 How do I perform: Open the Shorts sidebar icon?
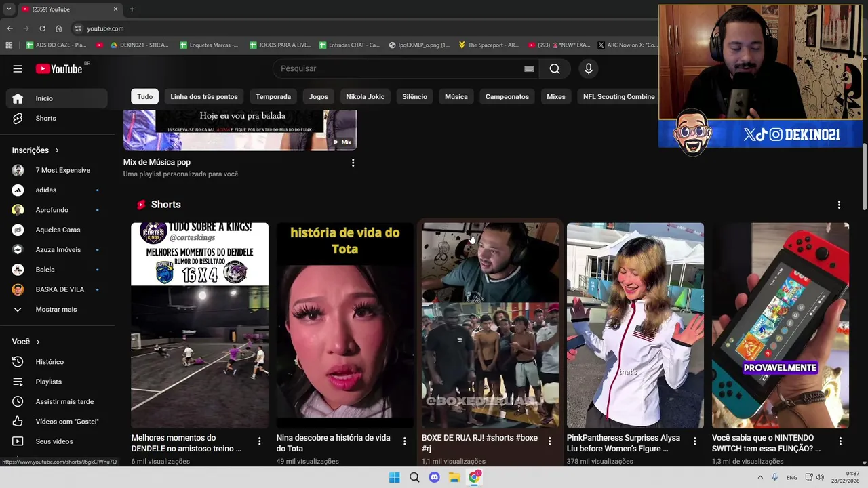18,118
